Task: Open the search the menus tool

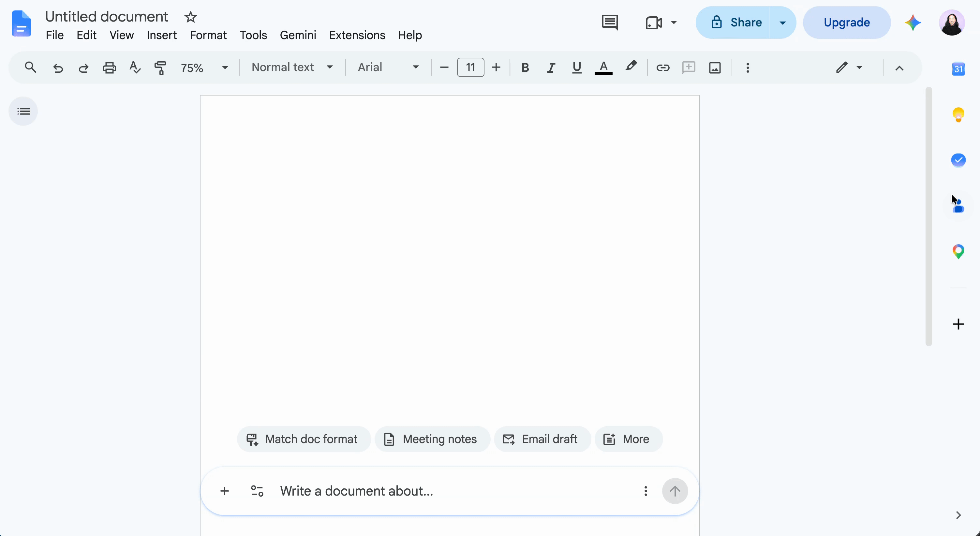Action: click(30, 67)
